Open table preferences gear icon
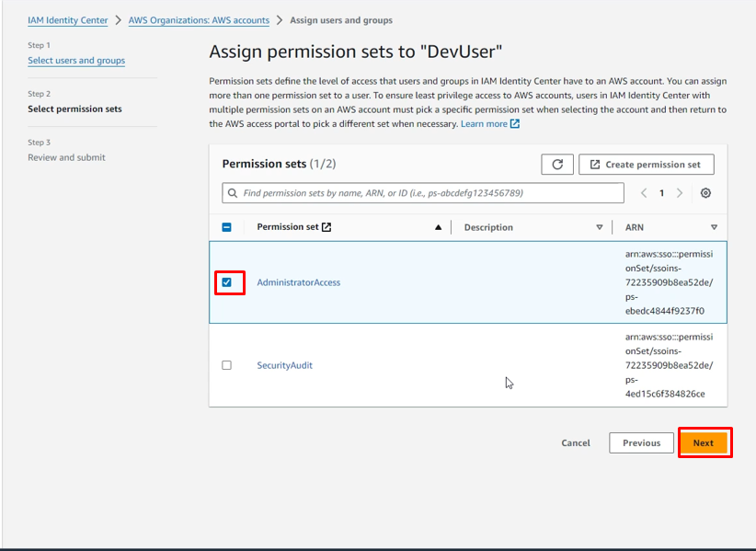The image size is (756, 551). pyautogui.click(x=705, y=193)
